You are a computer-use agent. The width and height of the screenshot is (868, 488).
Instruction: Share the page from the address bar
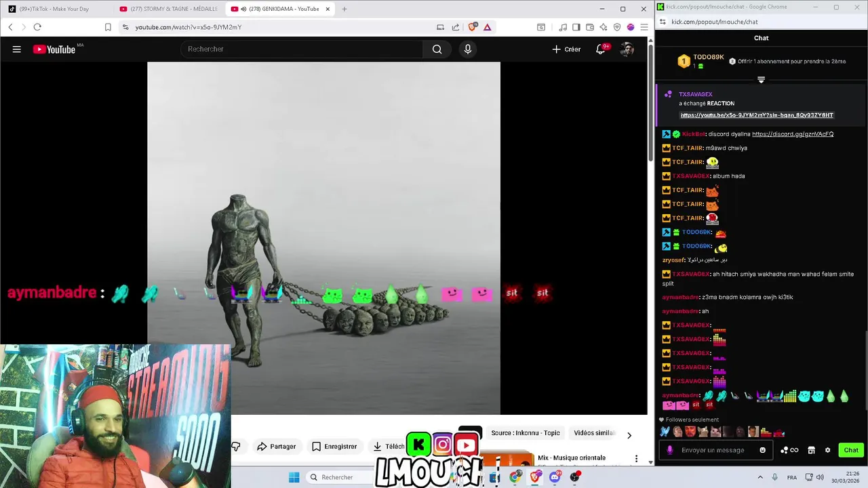pyautogui.click(x=456, y=27)
